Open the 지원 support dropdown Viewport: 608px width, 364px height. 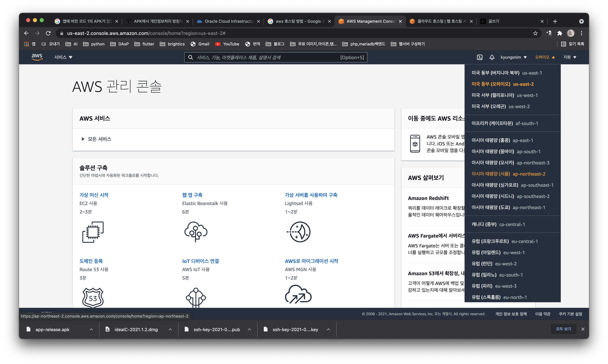pos(569,57)
